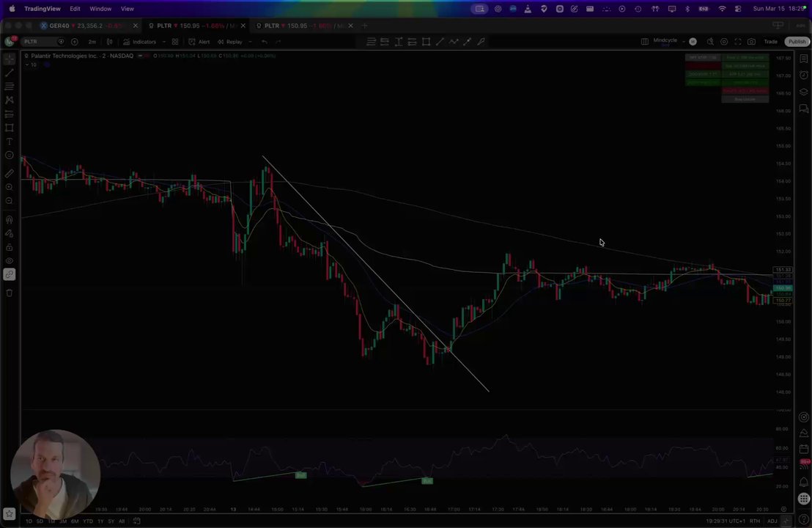
Task: Click the highlighted link drawings icon in sidebar
Action: pos(10,274)
